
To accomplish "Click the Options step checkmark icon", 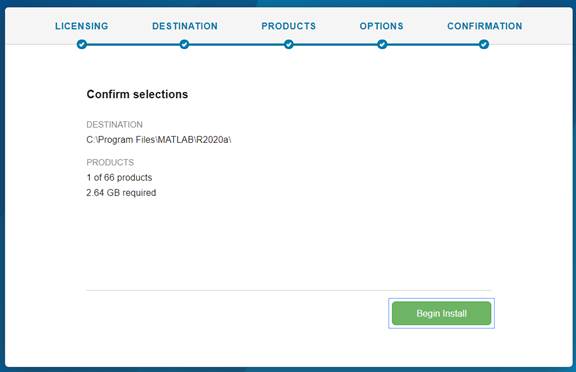I will coord(382,44).
